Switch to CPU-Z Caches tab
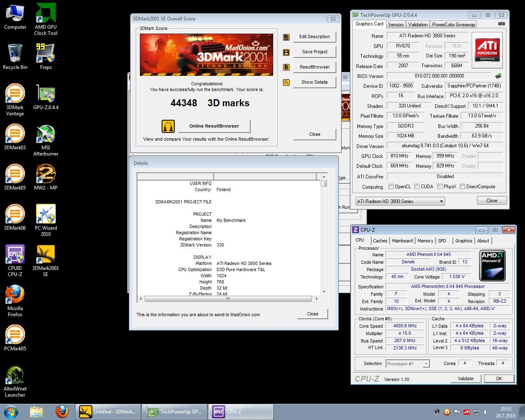525x420 pixels. [380, 241]
